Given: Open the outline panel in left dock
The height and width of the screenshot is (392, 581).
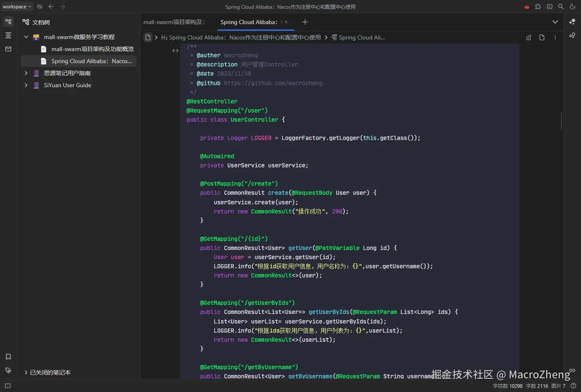Looking at the screenshot, I should [8, 35].
